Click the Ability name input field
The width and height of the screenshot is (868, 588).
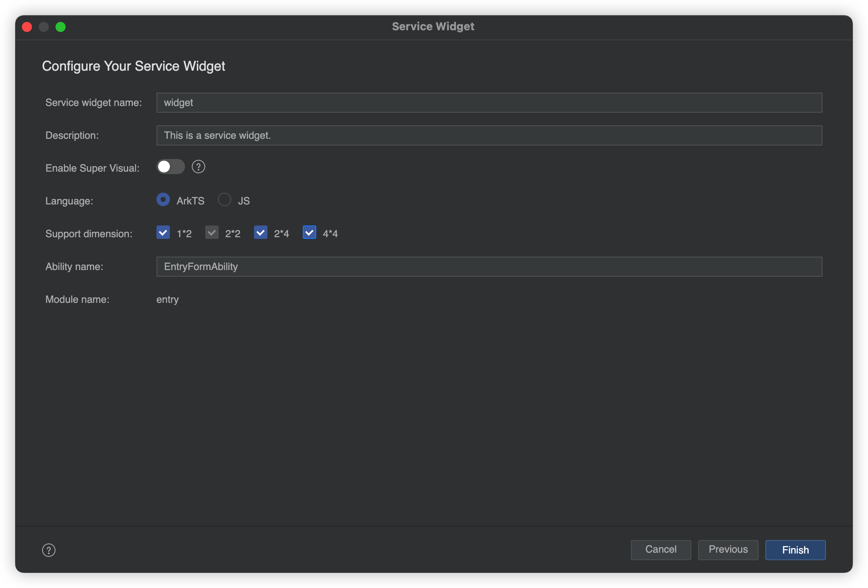(489, 267)
